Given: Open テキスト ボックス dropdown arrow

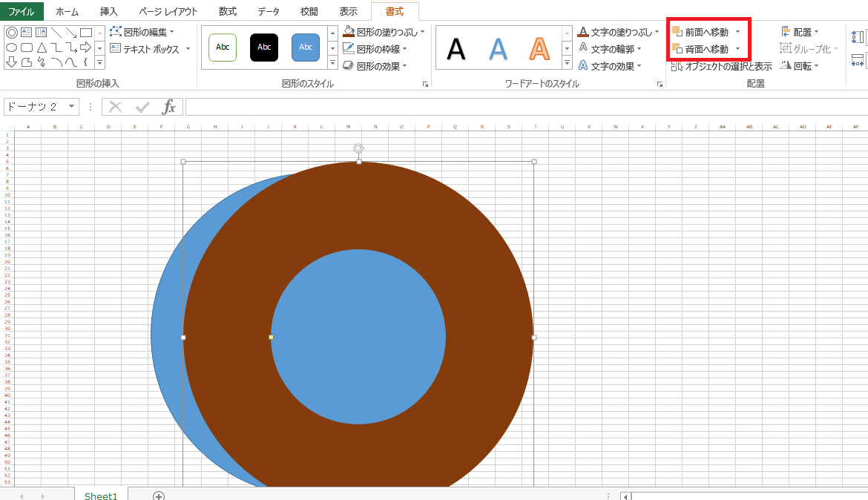Looking at the screenshot, I should pyautogui.click(x=188, y=49).
